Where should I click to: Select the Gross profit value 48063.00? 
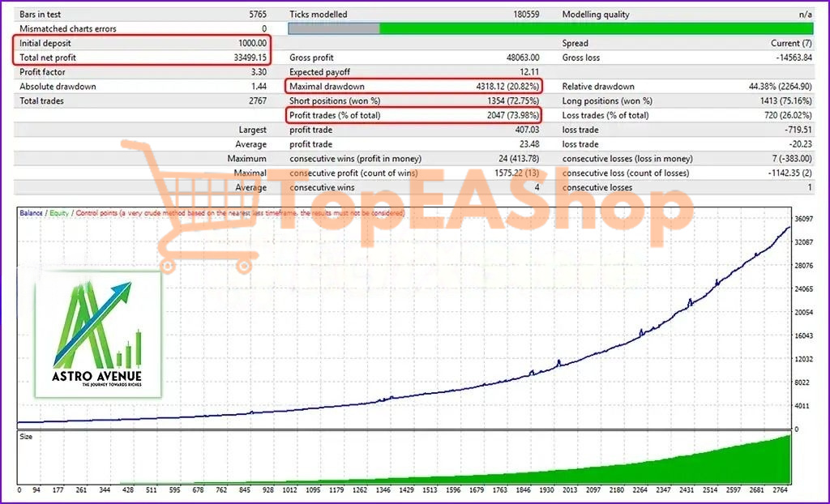516,58
